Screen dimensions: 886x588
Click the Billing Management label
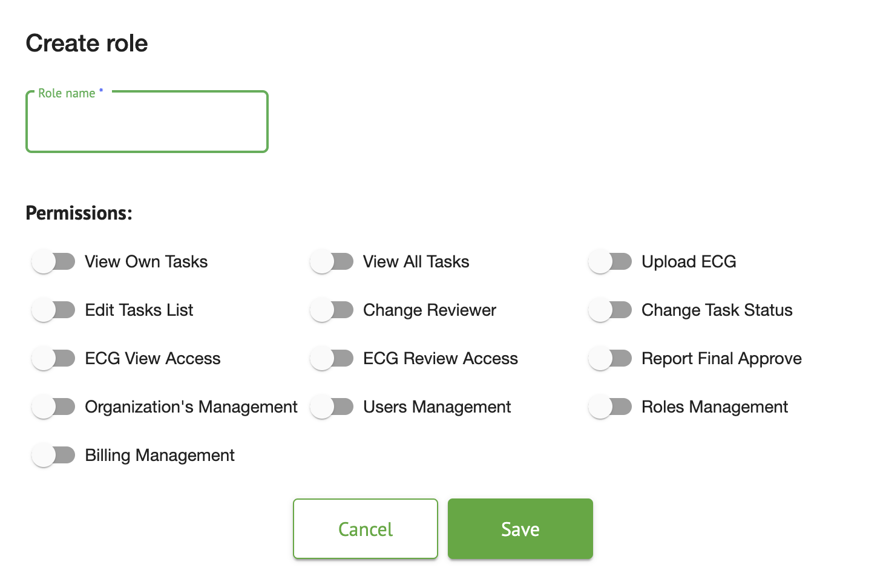pyautogui.click(x=160, y=456)
